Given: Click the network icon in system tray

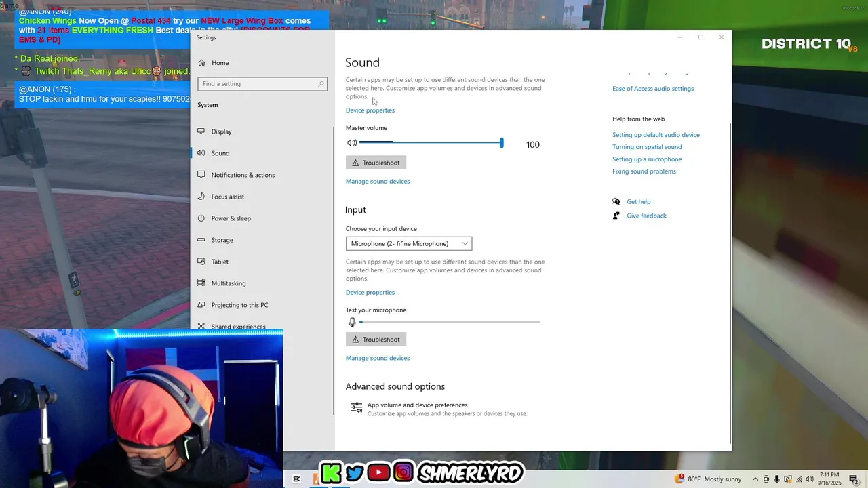Looking at the screenshot, I should pos(799,479).
